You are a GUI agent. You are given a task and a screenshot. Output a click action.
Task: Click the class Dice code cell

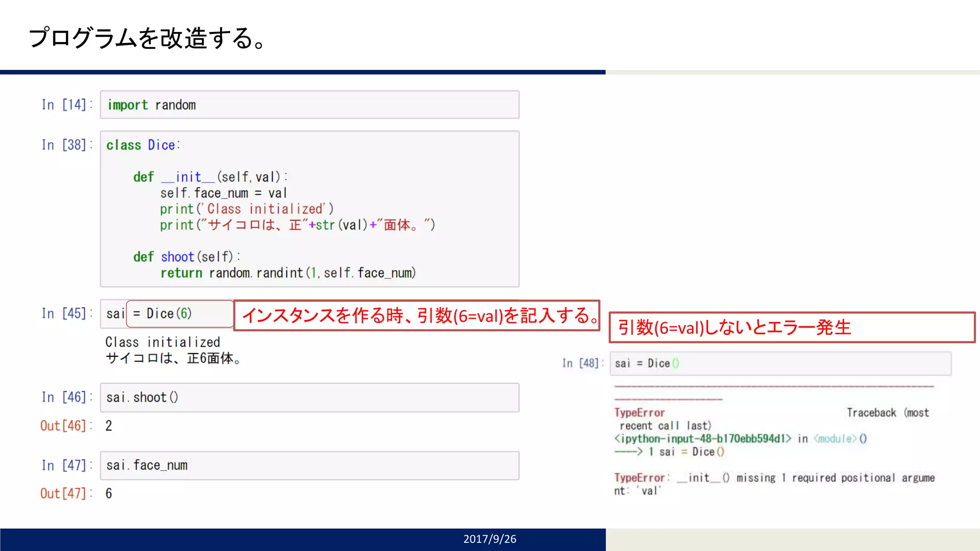click(x=310, y=209)
